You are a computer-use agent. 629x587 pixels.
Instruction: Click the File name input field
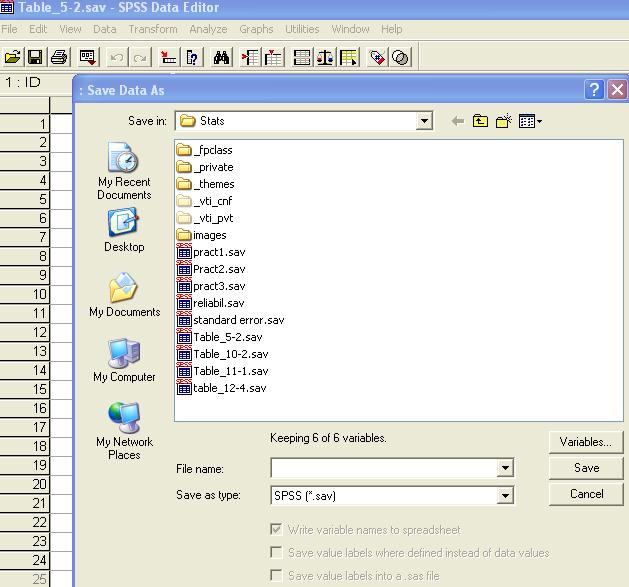pos(384,468)
